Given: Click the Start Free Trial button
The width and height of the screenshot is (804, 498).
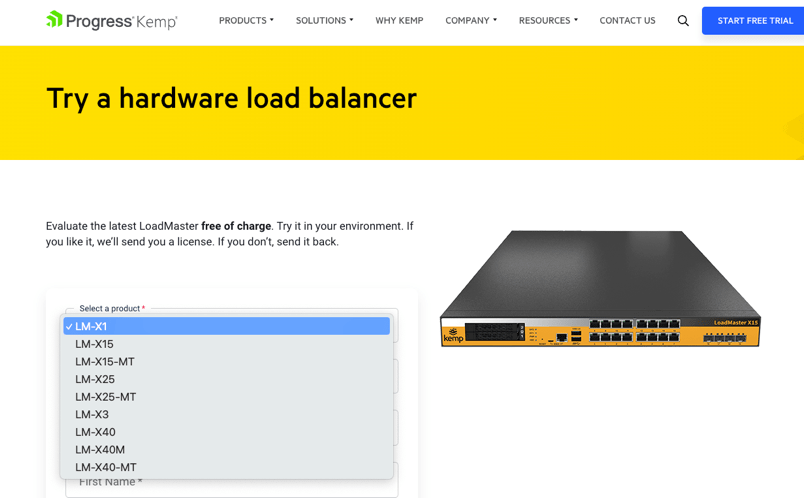Looking at the screenshot, I should 755,21.
